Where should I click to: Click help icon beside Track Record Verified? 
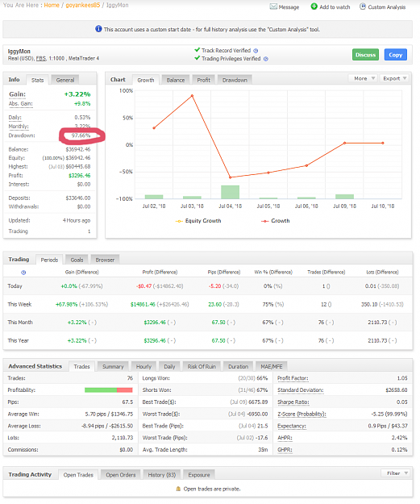point(256,51)
